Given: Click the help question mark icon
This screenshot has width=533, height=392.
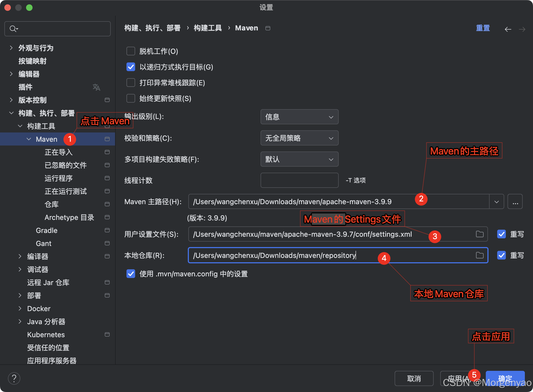Looking at the screenshot, I should coord(14,378).
